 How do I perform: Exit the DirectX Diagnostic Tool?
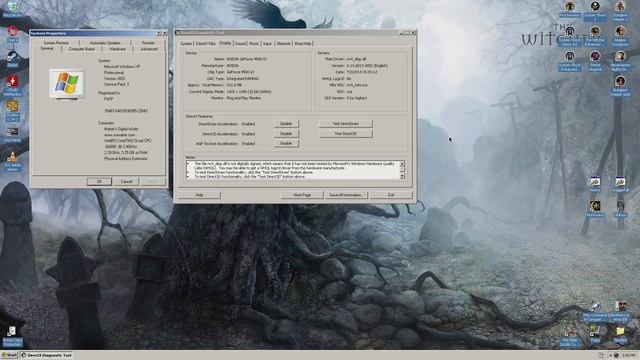coord(391,195)
